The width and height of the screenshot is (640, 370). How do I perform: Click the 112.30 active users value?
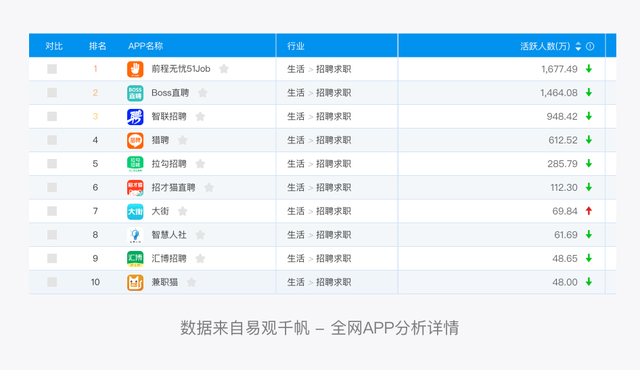click(x=564, y=187)
